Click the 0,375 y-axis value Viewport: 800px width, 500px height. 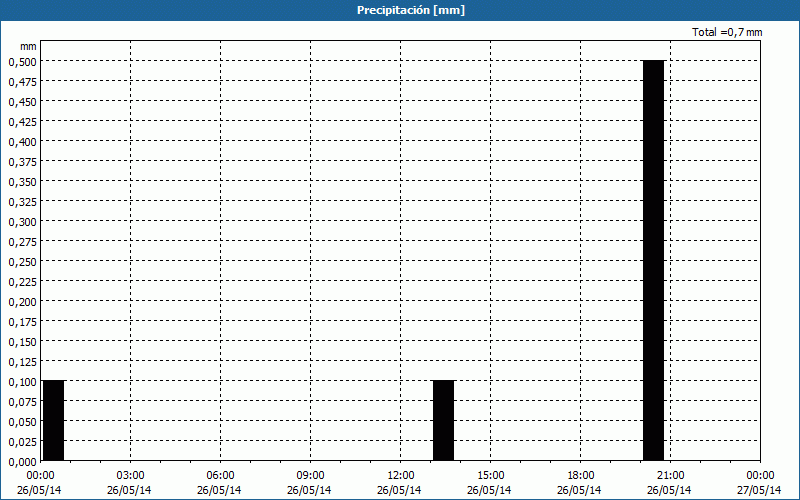(x=22, y=161)
